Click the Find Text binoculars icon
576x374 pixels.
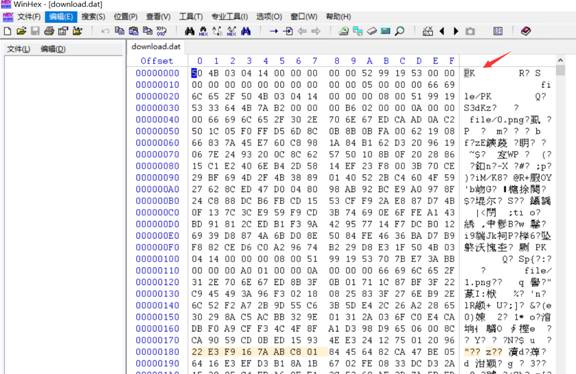[x=190, y=31]
